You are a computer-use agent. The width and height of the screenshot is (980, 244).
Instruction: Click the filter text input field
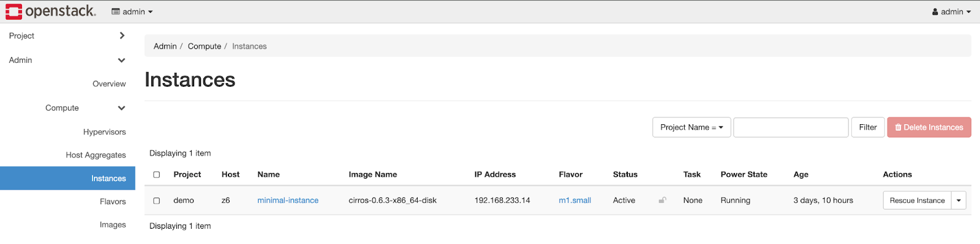pos(791,127)
